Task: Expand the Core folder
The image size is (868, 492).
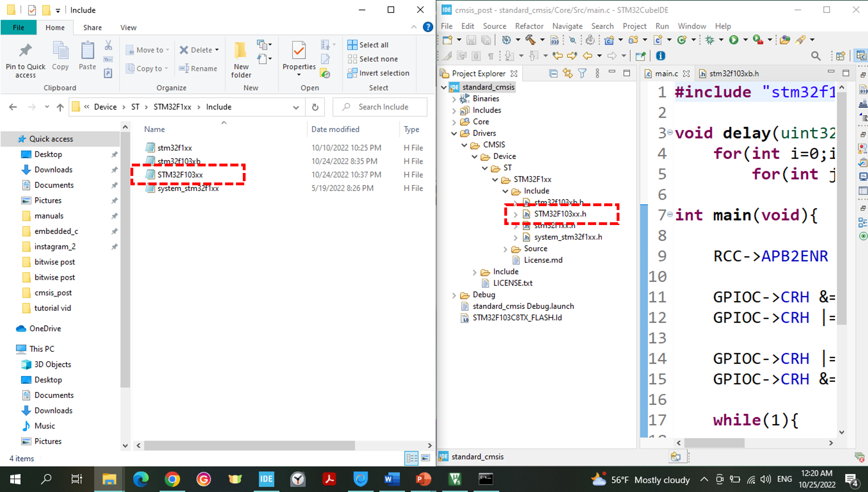Action: pyautogui.click(x=454, y=122)
